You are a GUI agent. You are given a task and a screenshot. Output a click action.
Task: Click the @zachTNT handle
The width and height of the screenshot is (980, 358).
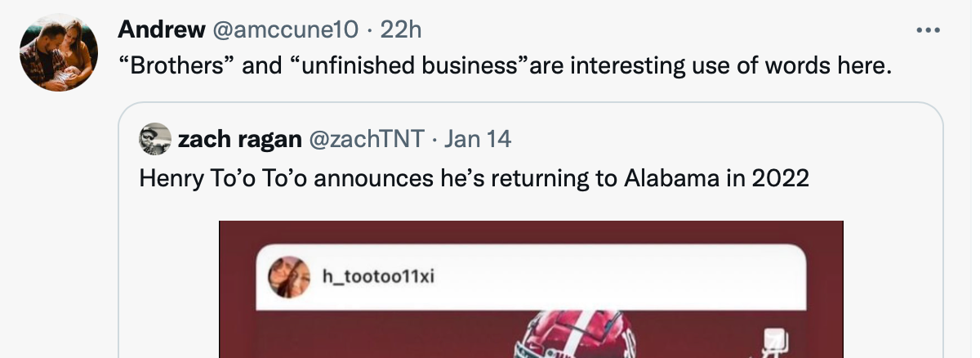pyautogui.click(x=366, y=140)
